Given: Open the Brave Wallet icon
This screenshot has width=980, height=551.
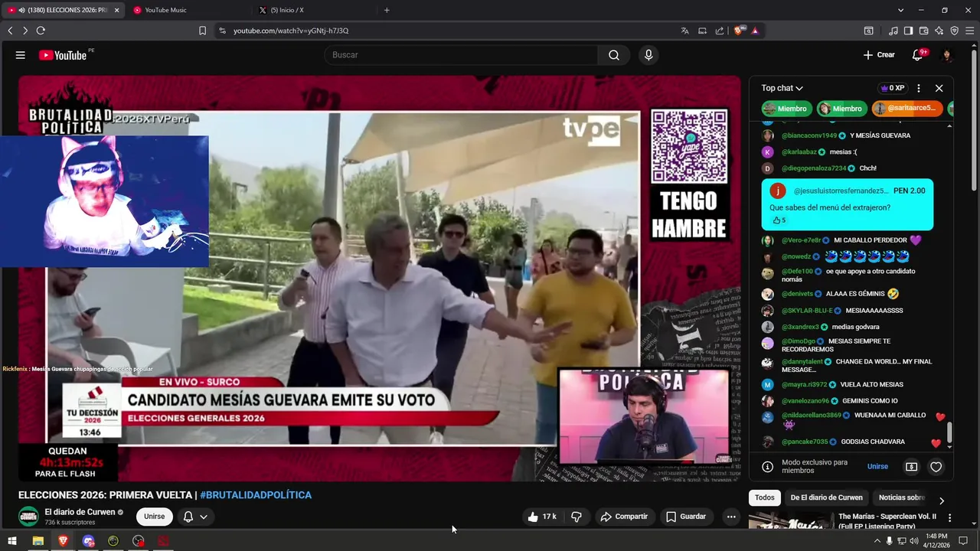Looking at the screenshot, I should [923, 31].
